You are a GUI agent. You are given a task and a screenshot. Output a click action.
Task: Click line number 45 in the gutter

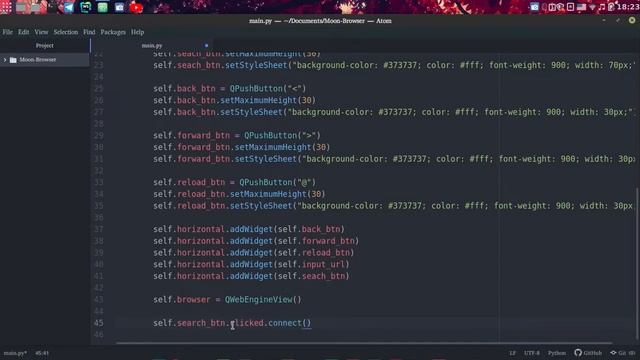pos(98,323)
